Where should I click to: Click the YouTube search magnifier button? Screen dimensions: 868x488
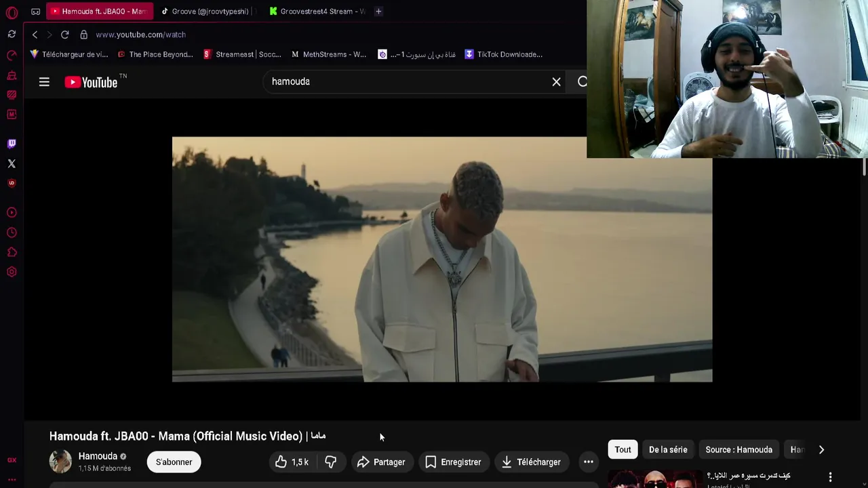582,82
